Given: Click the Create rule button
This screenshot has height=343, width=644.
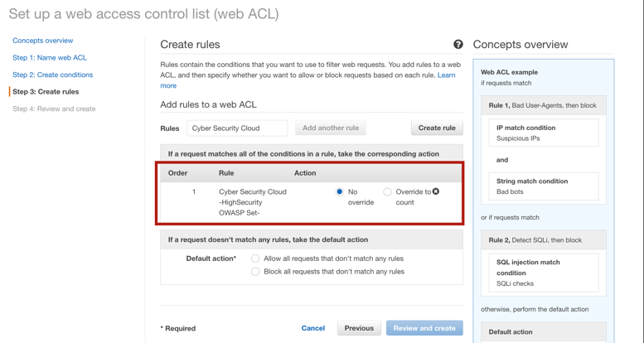Looking at the screenshot, I should click(437, 128).
